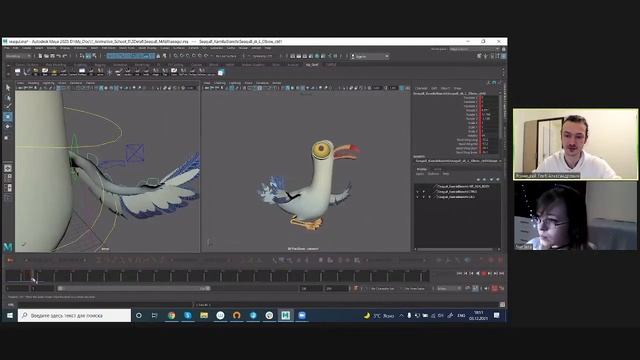Open Google Chrome from the taskbar
Screen dimensions: 640x360
171,316
